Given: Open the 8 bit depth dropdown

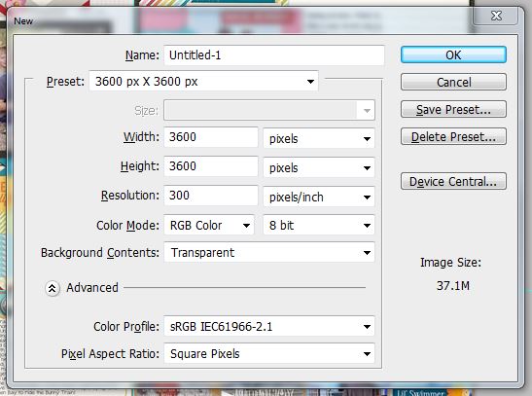Looking at the screenshot, I should coord(319,225).
